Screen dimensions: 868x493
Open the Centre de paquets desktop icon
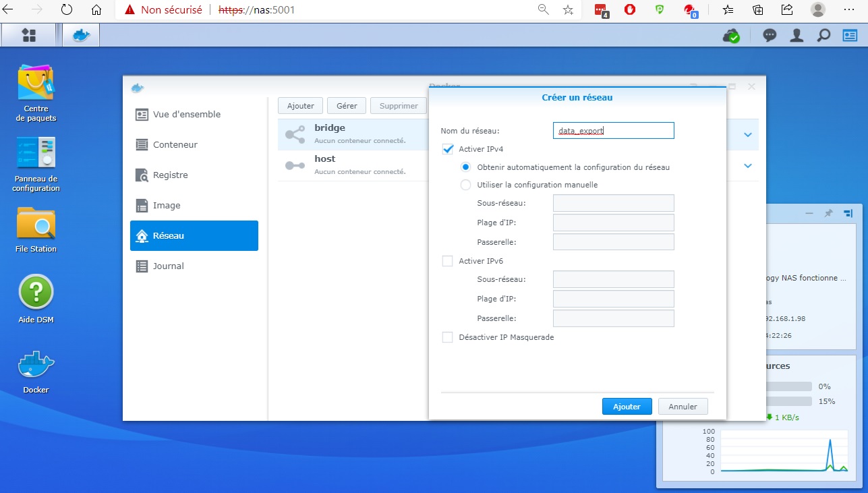tap(36, 83)
